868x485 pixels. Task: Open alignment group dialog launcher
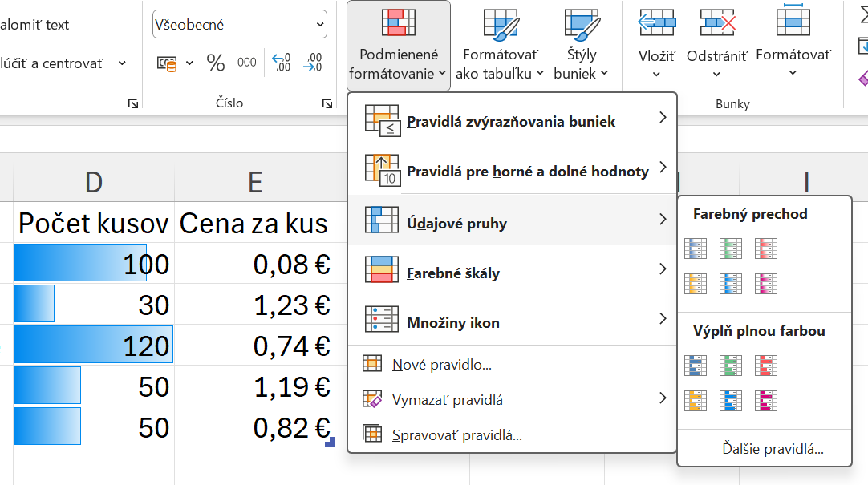(133, 103)
